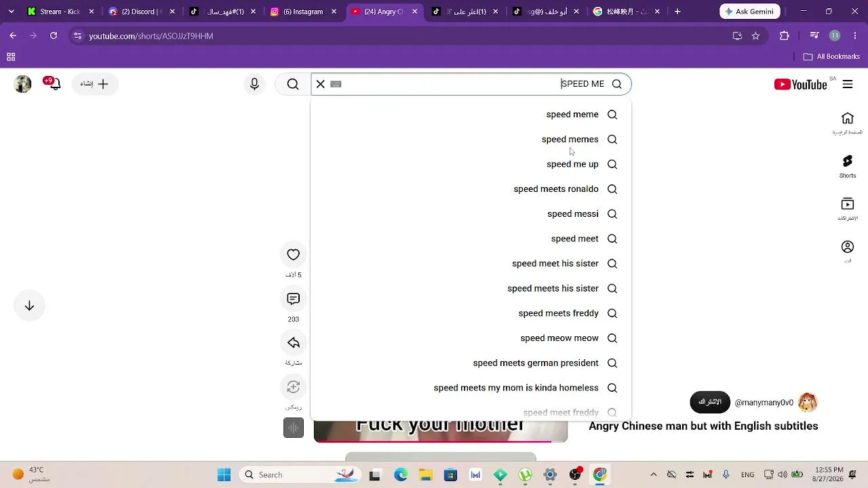Open the account avatar menu
This screenshot has width=868, height=488.
tap(23, 84)
